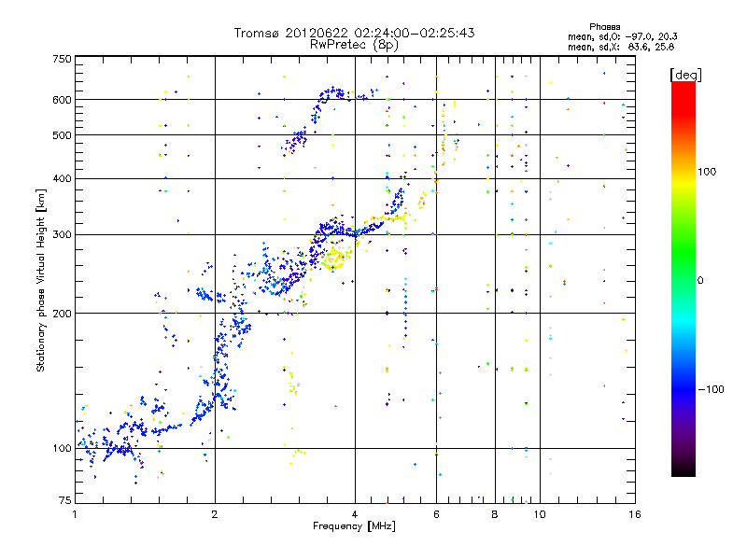Click the plot title 'Tromsø 20120622 02:24:00-02:25:43'

[x=354, y=33]
